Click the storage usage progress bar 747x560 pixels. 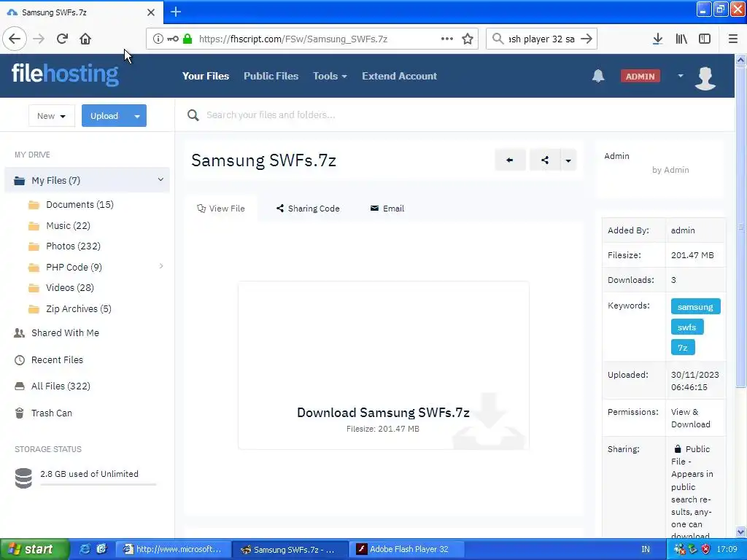98,484
